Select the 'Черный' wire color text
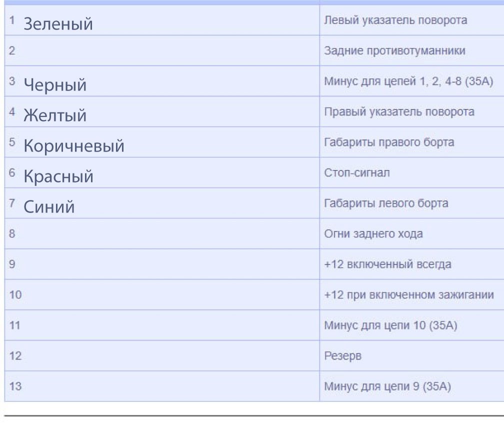The width and height of the screenshot is (504, 423). click(x=55, y=85)
